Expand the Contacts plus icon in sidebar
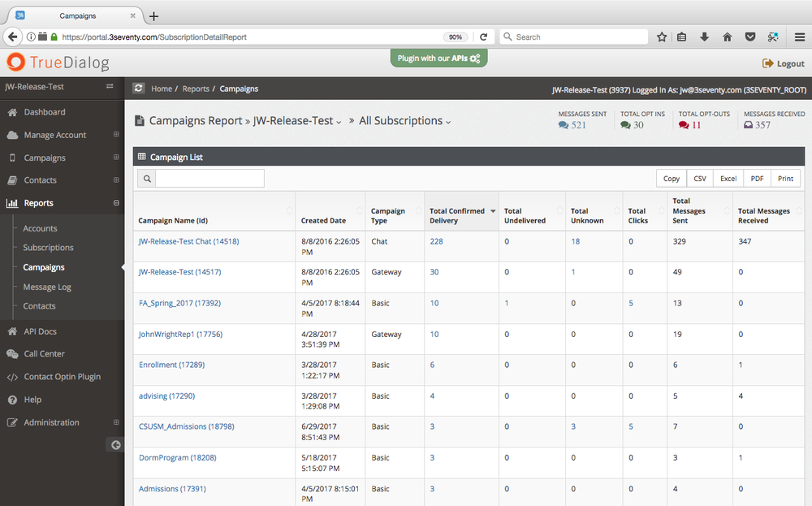812x506 pixels. tap(116, 179)
